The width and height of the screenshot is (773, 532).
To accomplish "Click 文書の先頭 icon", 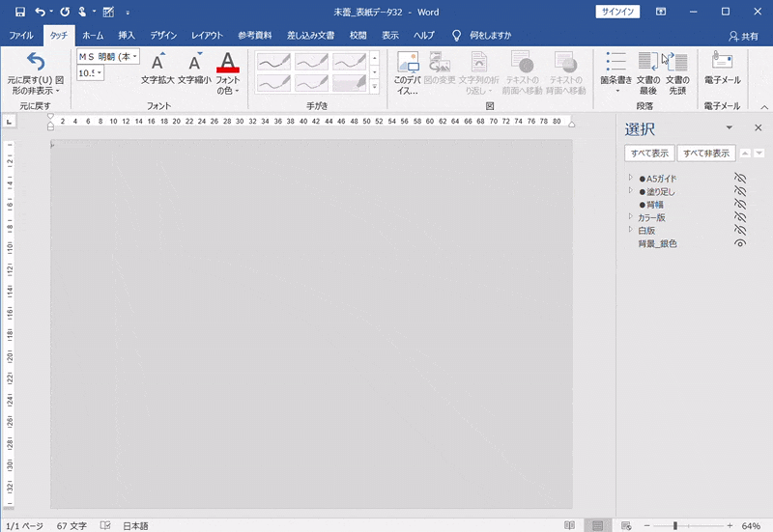I will (676, 62).
